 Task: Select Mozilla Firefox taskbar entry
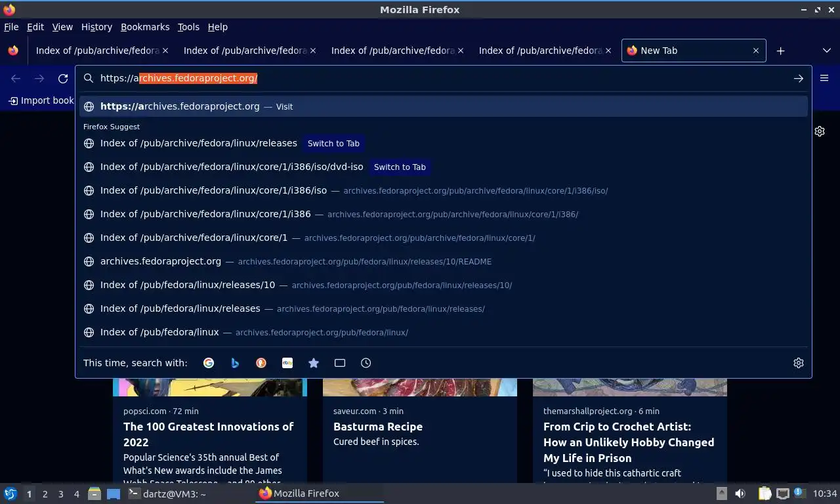pyautogui.click(x=320, y=493)
